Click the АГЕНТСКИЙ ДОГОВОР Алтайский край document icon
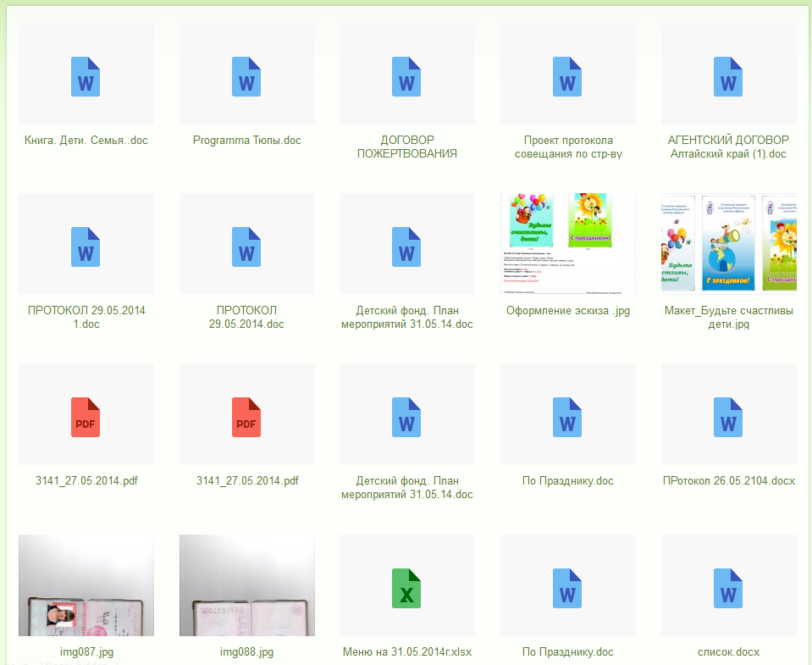 tap(728, 76)
